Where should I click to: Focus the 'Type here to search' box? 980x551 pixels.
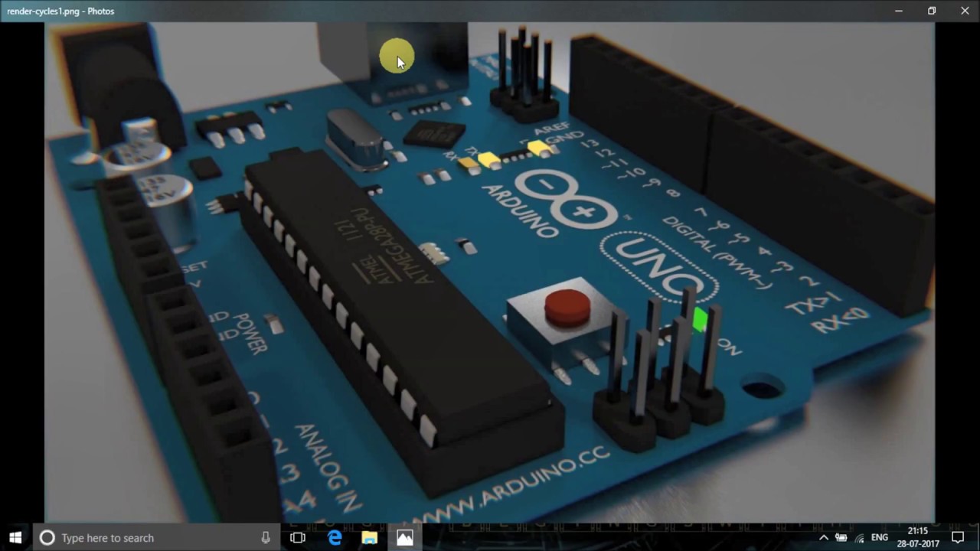click(155, 538)
